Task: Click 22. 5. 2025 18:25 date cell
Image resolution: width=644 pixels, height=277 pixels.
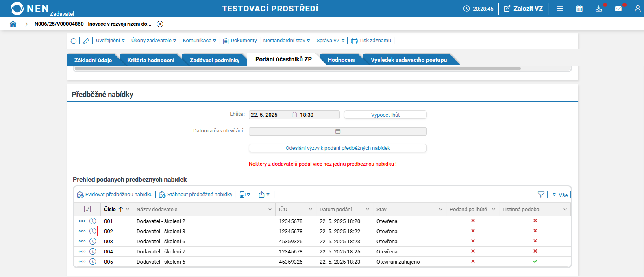Action: pyautogui.click(x=340, y=252)
